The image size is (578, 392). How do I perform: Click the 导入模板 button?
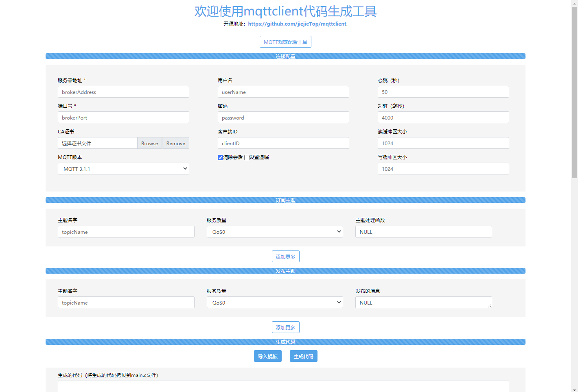(x=268, y=356)
